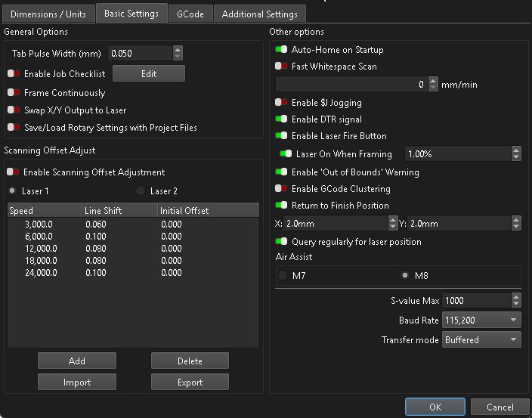The width and height of the screenshot is (532, 418).
Task: Enable Fast Whitespace Scan
Action: click(281, 67)
